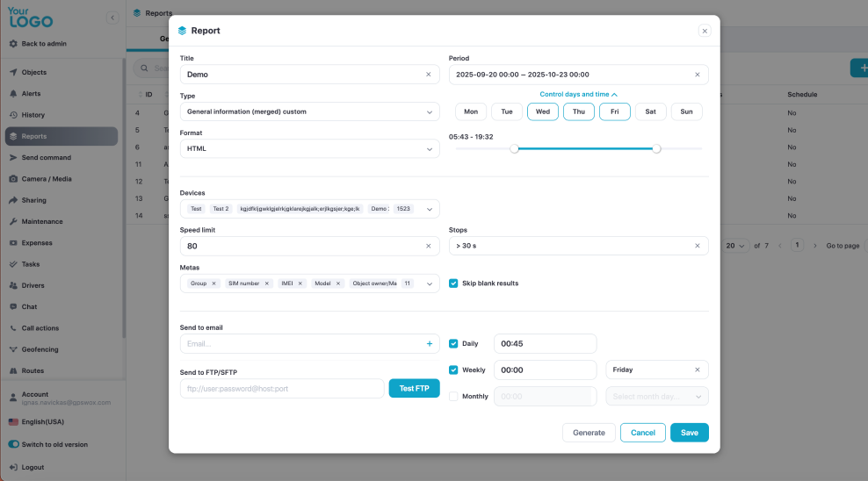The width and height of the screenshot is (868, 481).
Task: Clear the Stops field value
Action: point(698,246)
